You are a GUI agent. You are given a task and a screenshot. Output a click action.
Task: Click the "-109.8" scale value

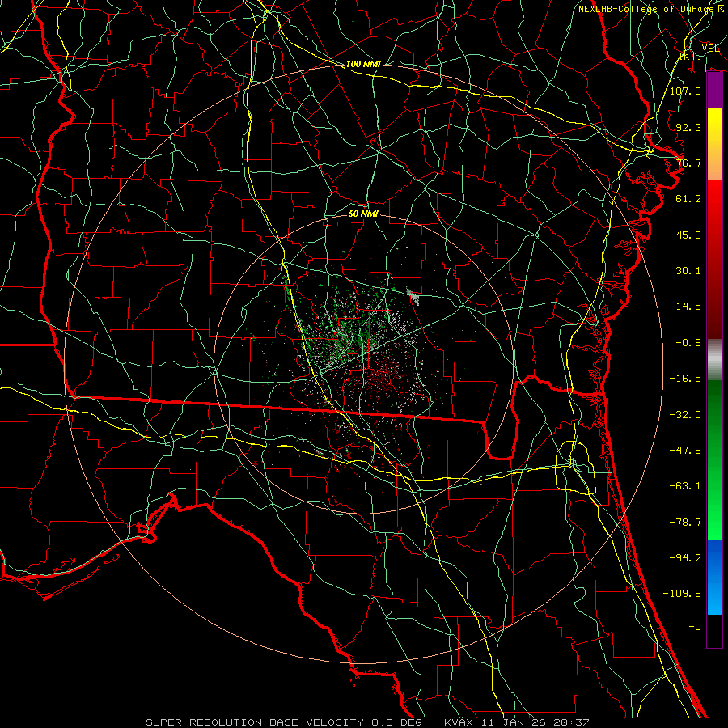click(x=682, y=594)
